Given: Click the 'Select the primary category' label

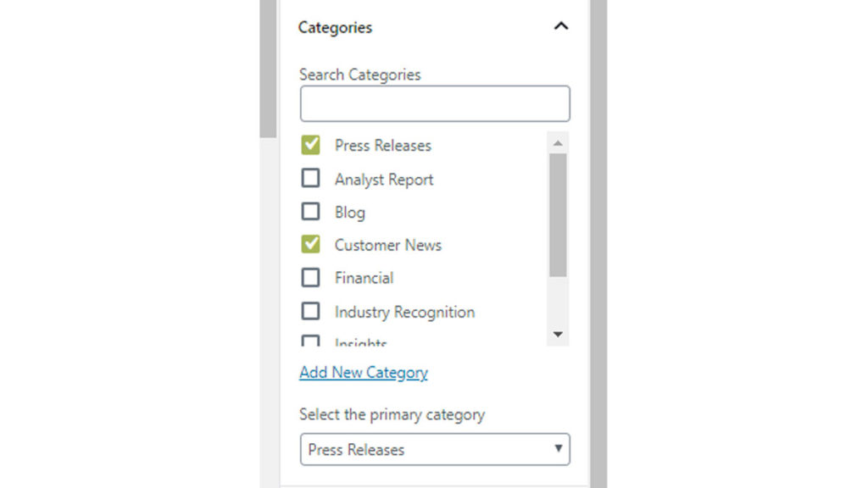Looking at the screenshot, I should tap(392, 415).
